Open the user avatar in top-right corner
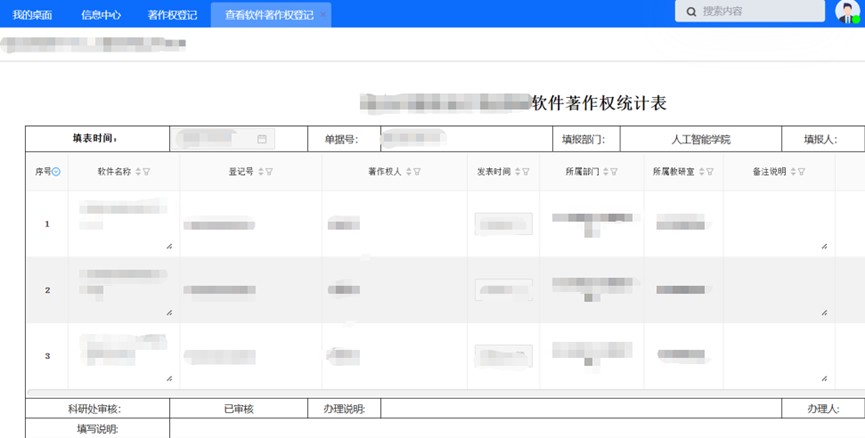This screenshot has height=438, width=865. coord(846,12)
